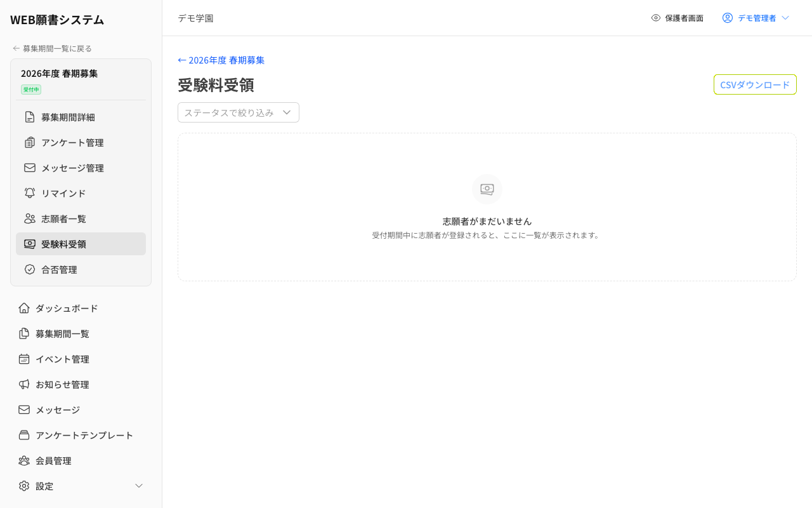This screenshot has height=508, width=812.
Task: Click the 受付中 status badge
Action: tap(31, 90)
